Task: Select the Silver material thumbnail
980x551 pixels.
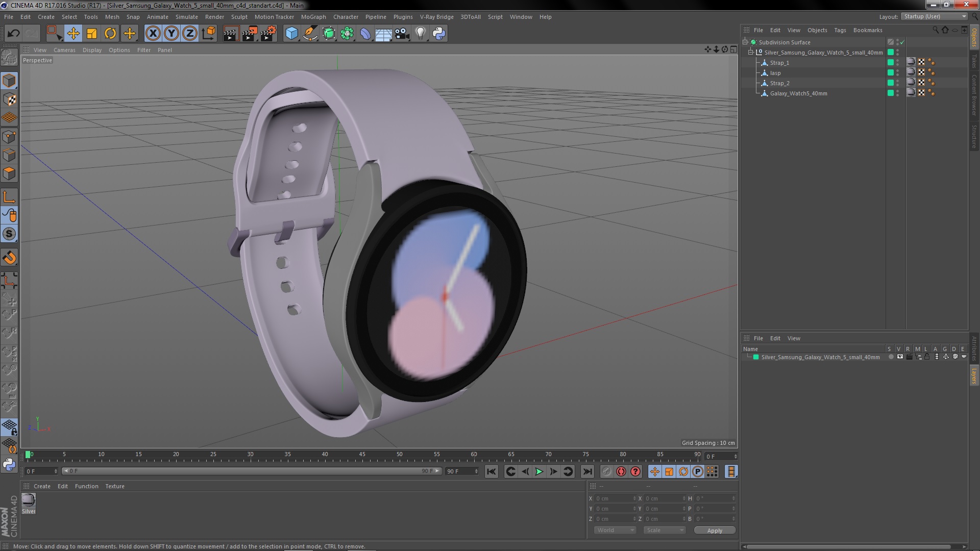Action: point(29,500)
